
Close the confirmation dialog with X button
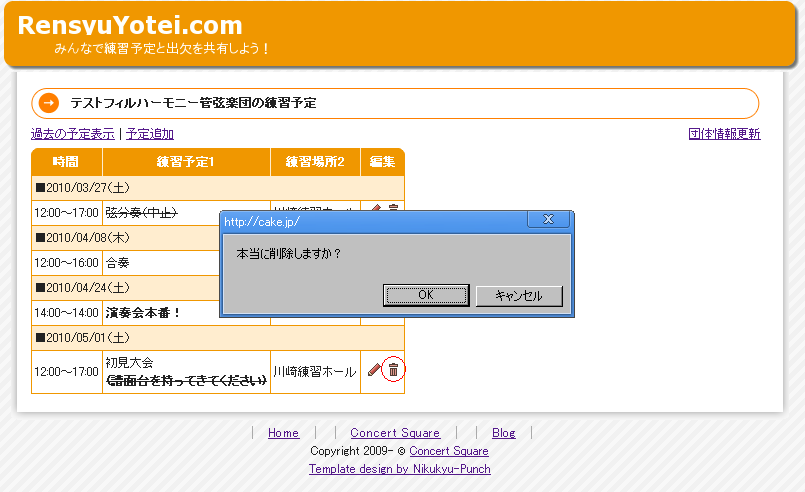click(548, 220)
